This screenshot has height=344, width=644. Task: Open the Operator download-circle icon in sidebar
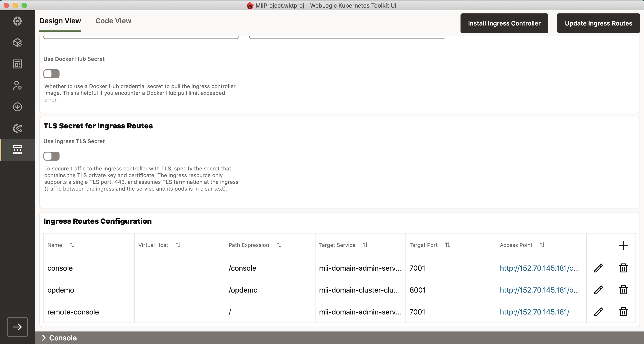tap(17, 107)
